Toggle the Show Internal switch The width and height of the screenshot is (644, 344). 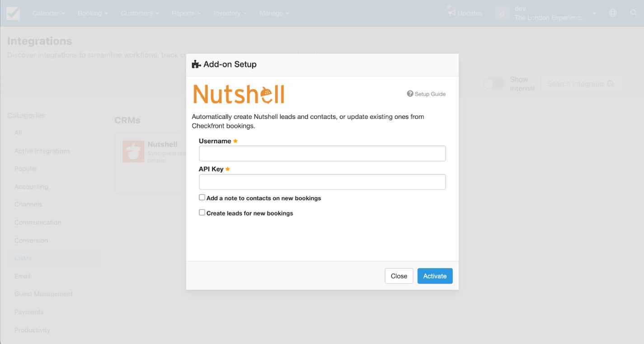pos(494,84)
